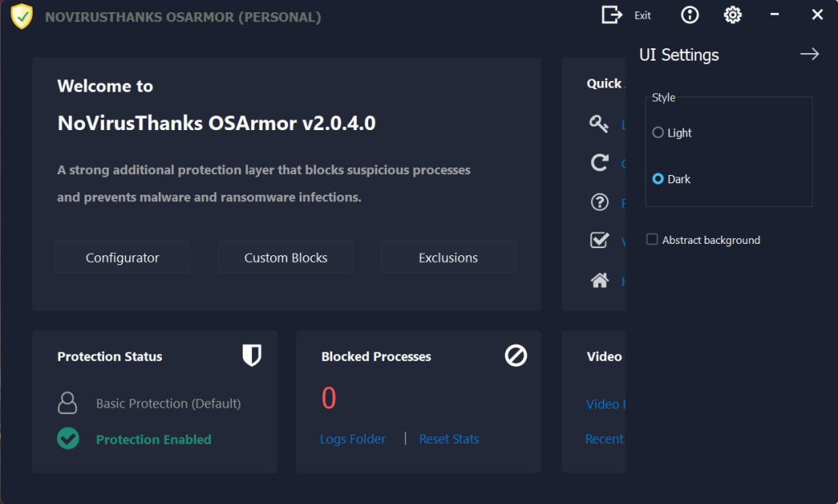Image resolution: width=838 pixels, height=504 pixels.
Task: Click the refresh arrow icon
Action: tap(599, 163)
